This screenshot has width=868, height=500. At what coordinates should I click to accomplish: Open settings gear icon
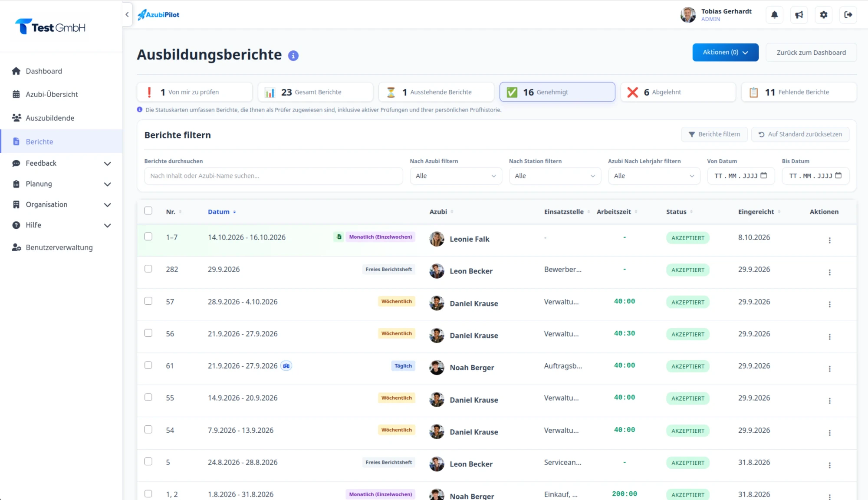point(823,15)
